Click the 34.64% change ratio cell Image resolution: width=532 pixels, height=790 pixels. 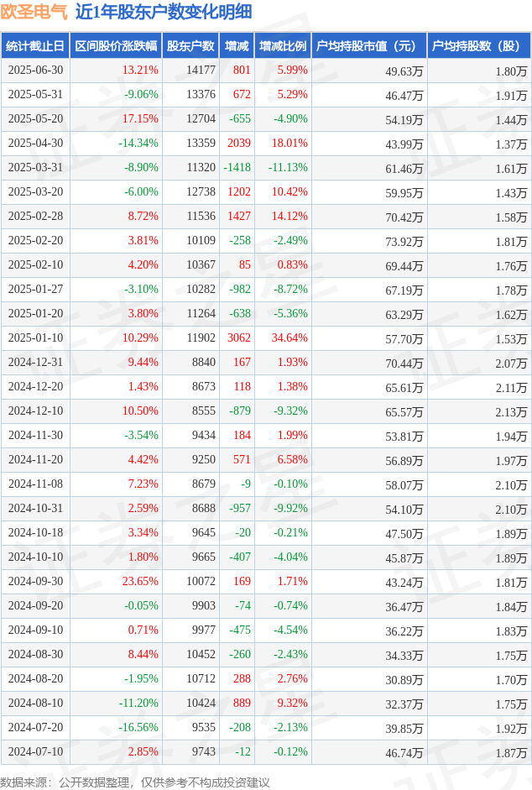tap(289, 337)
